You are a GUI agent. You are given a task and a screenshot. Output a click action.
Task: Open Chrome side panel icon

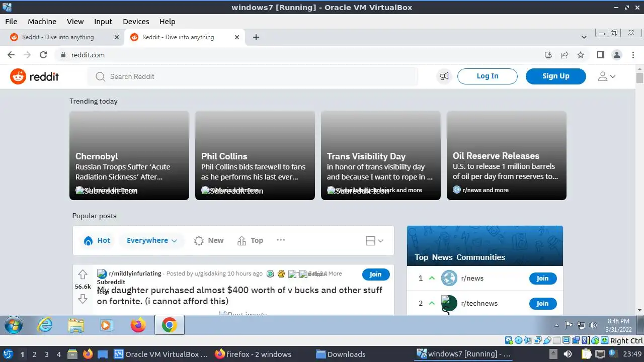pos(600,55)
